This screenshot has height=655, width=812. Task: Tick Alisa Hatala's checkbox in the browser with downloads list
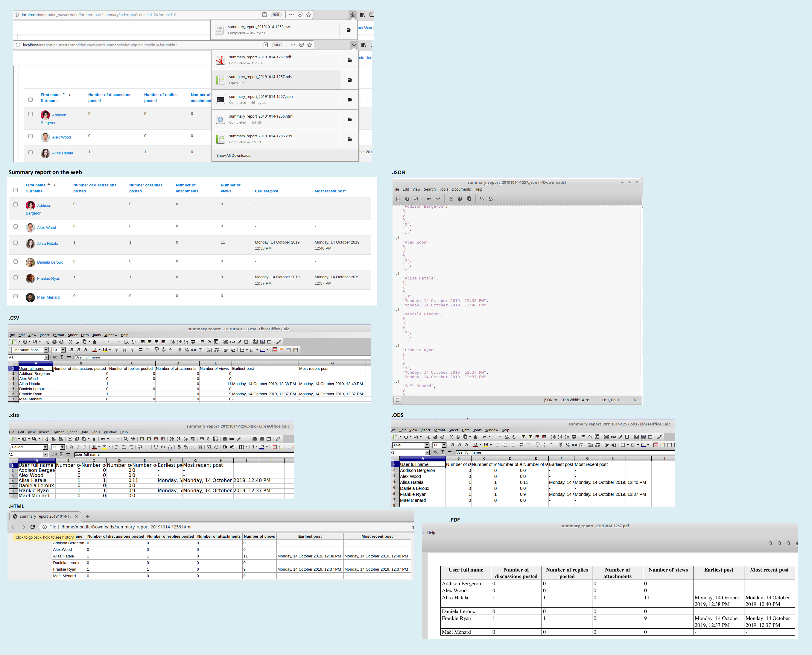(31, 152)
